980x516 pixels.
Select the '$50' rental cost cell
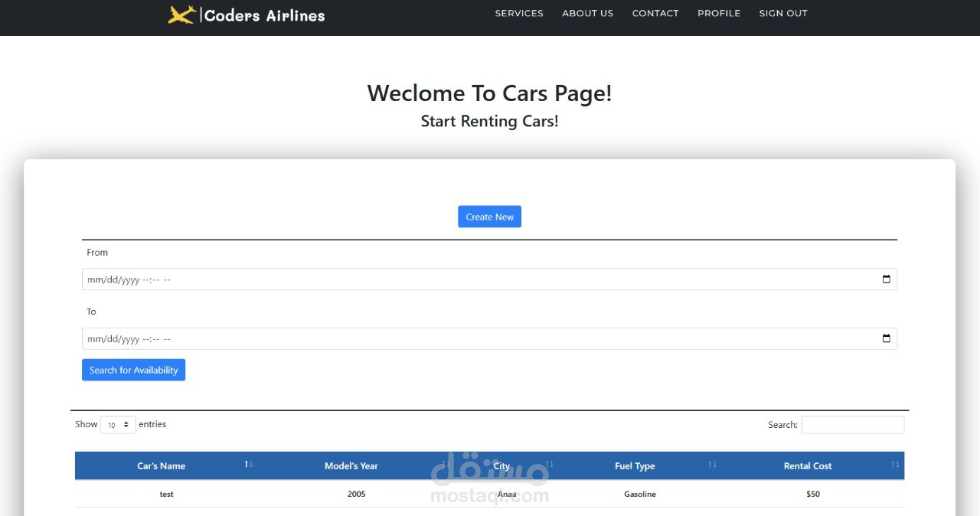(813, 494)
